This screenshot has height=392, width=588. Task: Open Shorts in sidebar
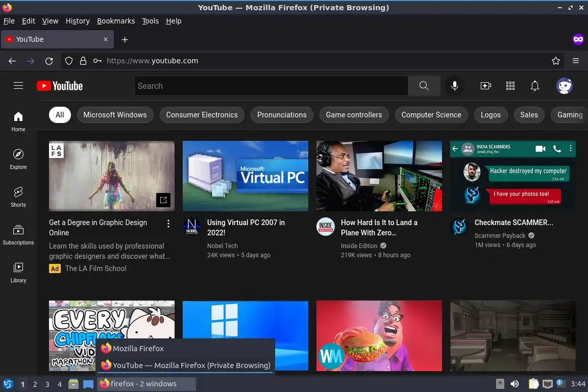tap(18, 198)
